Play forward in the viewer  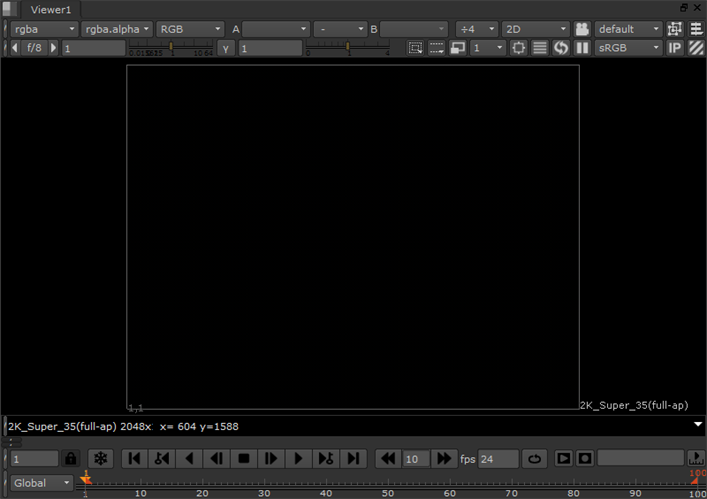(x=298, y=458)
